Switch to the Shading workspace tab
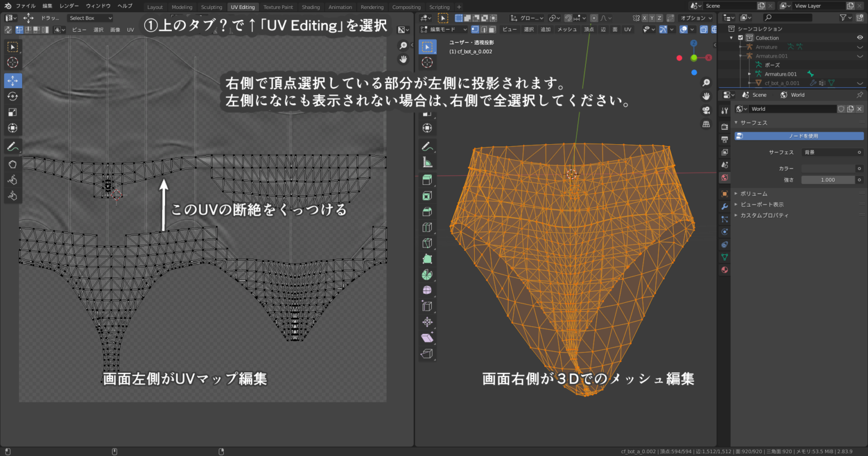Screen dimensions: 868x456 click(x=310, y=7)
